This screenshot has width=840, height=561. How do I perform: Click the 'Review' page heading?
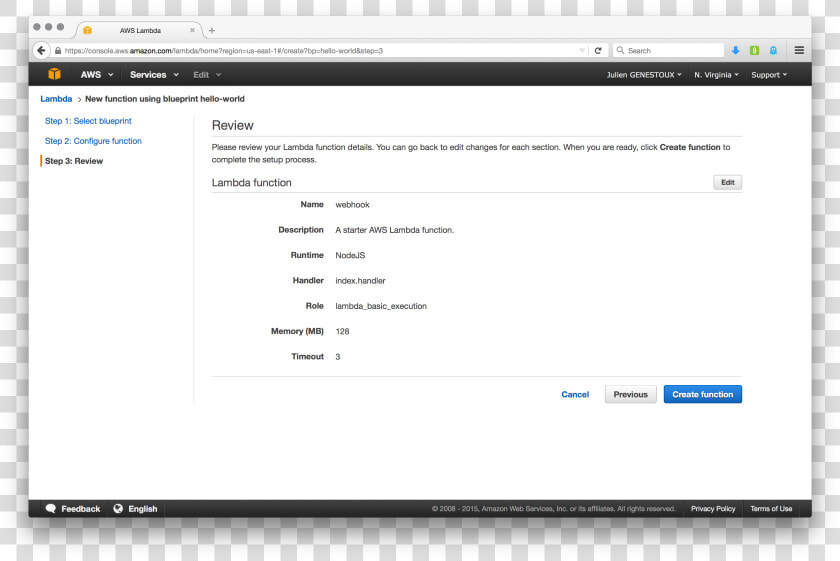pyautogui.click(x=232, y=125)
